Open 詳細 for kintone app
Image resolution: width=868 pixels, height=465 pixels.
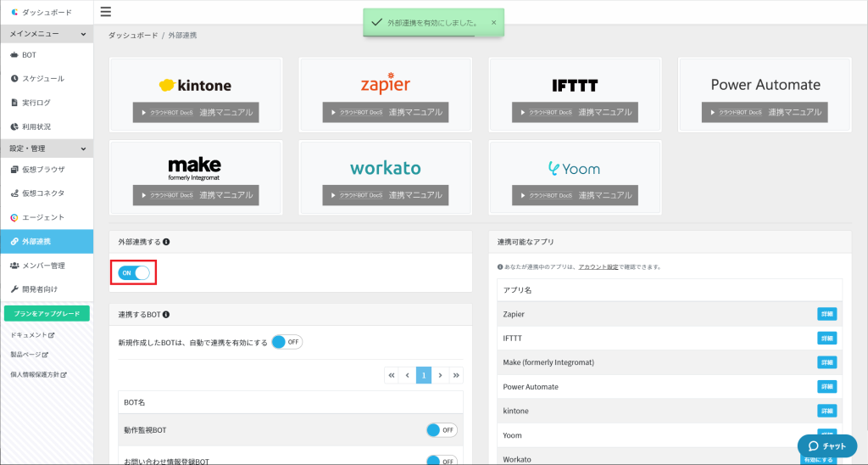827,411
